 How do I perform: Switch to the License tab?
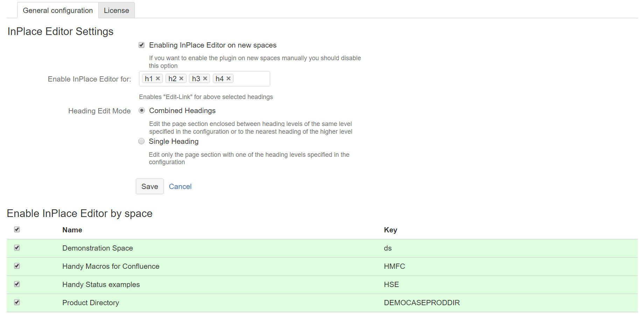(117, 10)
